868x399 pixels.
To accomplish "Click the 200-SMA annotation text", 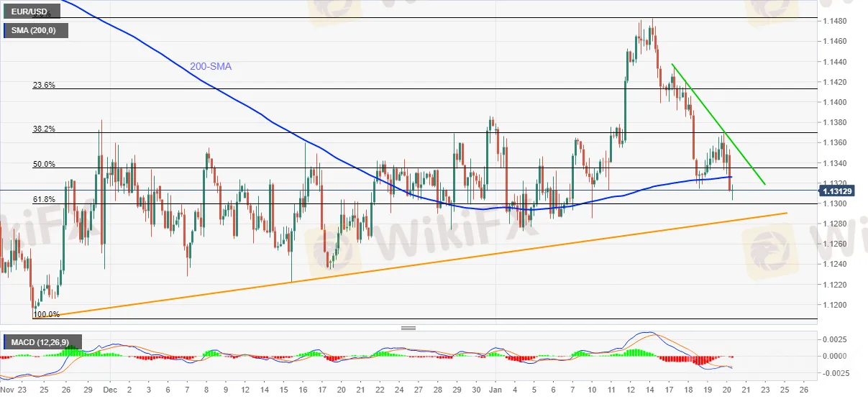I will 211,66.
